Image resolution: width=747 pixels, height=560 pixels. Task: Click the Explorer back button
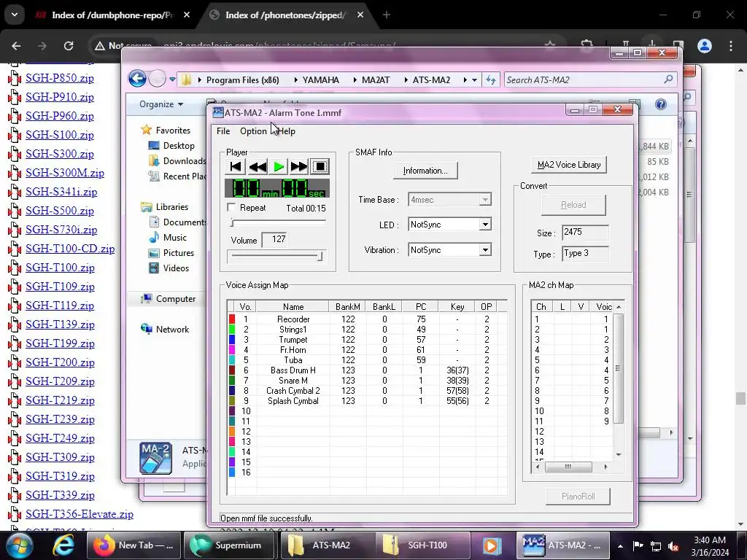[x=138, y=79]
